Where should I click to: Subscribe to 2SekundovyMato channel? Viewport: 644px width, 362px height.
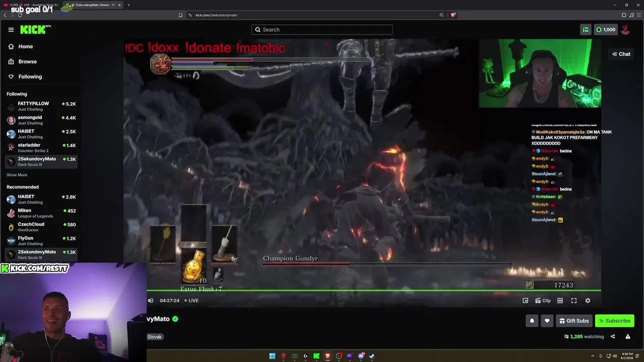click(614, 321)
